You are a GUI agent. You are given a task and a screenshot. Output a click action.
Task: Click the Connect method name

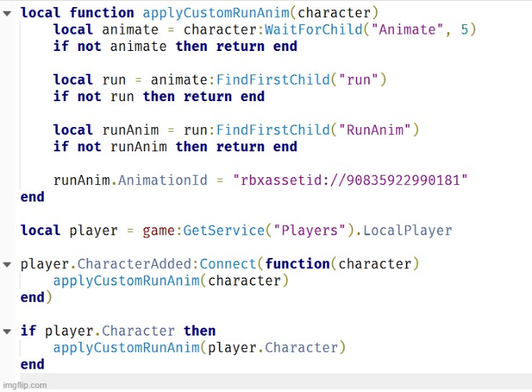coord(228,264)
